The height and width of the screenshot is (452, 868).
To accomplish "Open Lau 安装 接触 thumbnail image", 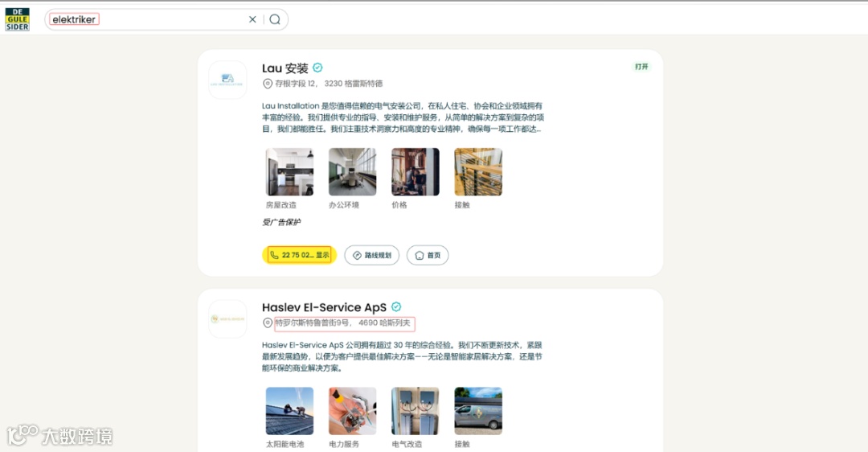I will (478, 172).
